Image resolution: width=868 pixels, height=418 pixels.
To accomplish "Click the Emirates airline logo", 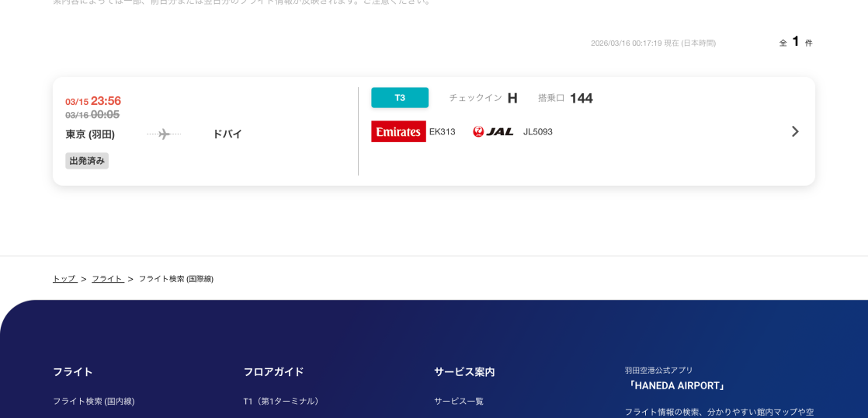I will 398,131.
